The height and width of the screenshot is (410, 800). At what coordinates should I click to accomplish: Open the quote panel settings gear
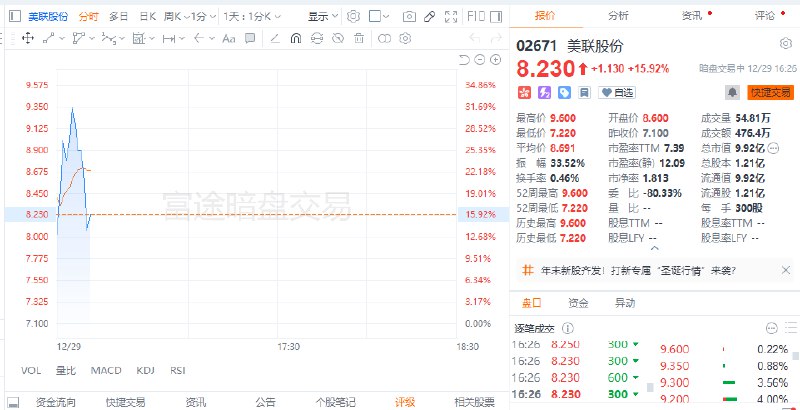tap(786, 44)
